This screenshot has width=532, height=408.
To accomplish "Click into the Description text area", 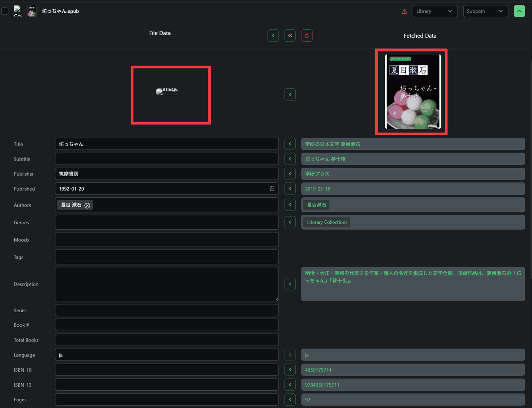I will point(167,284).
